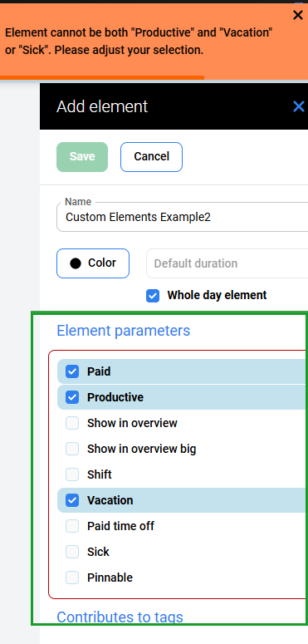Enable Show in overview checkbox
Screen dimensions: 308x644
coord(72,423)
